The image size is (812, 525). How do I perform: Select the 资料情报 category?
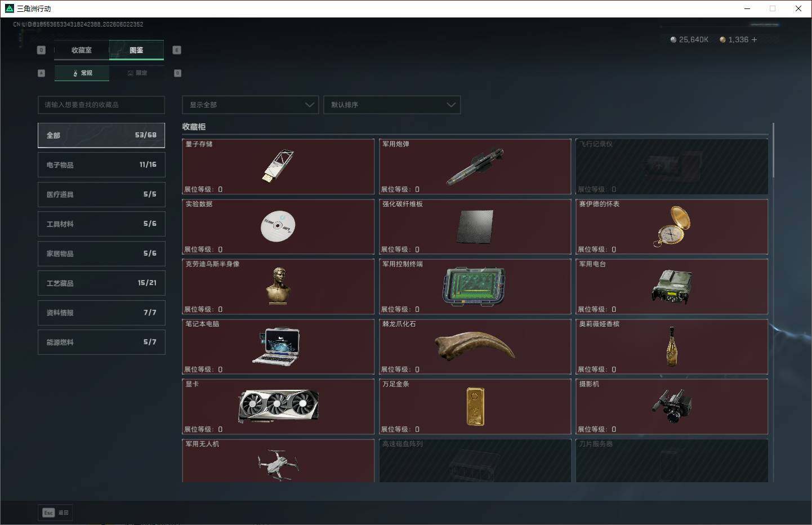(x=101, y=313)
